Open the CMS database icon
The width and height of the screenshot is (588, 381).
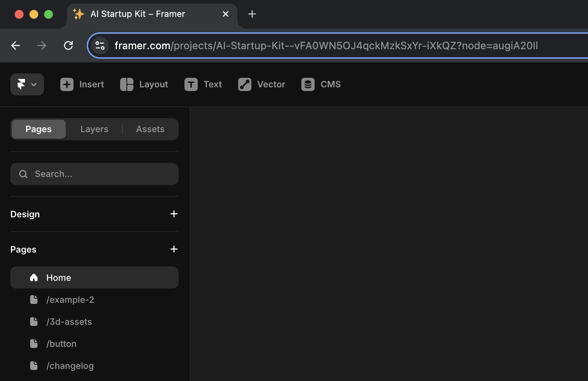click(x=308, y=84)
